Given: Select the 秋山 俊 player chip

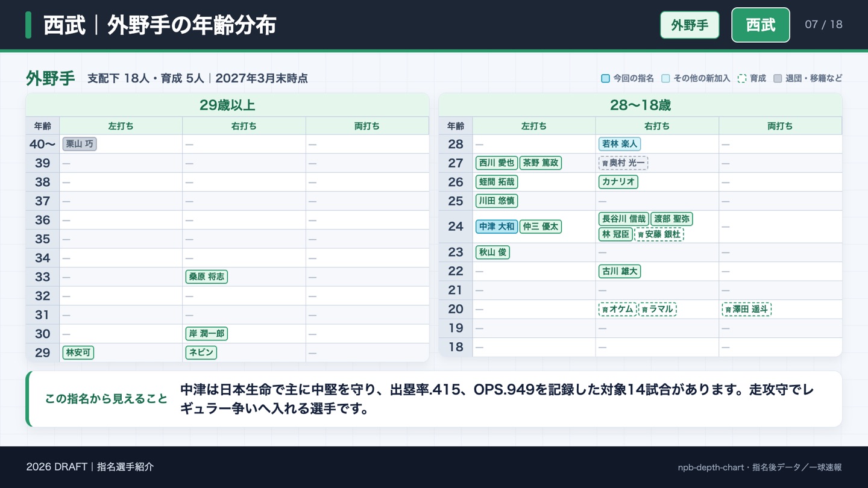Looking at the screenshot, I should 493,252.
